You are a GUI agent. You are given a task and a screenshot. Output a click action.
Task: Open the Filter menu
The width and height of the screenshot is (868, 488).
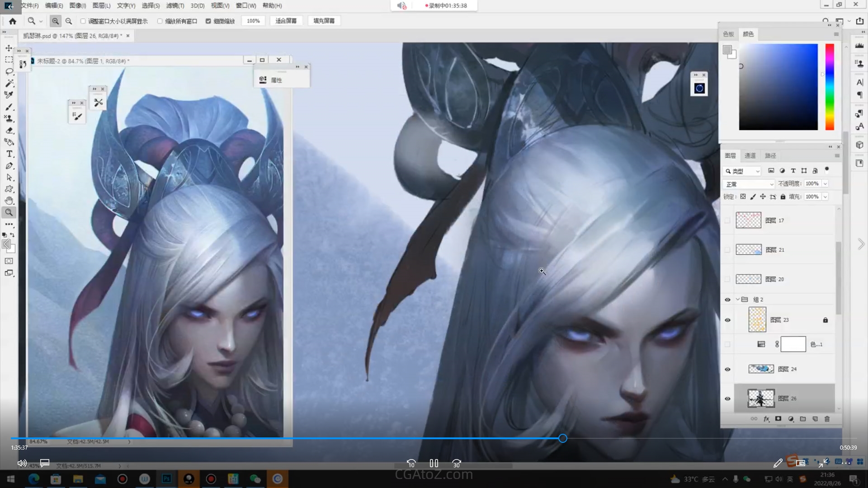click(x=175, y=5)
